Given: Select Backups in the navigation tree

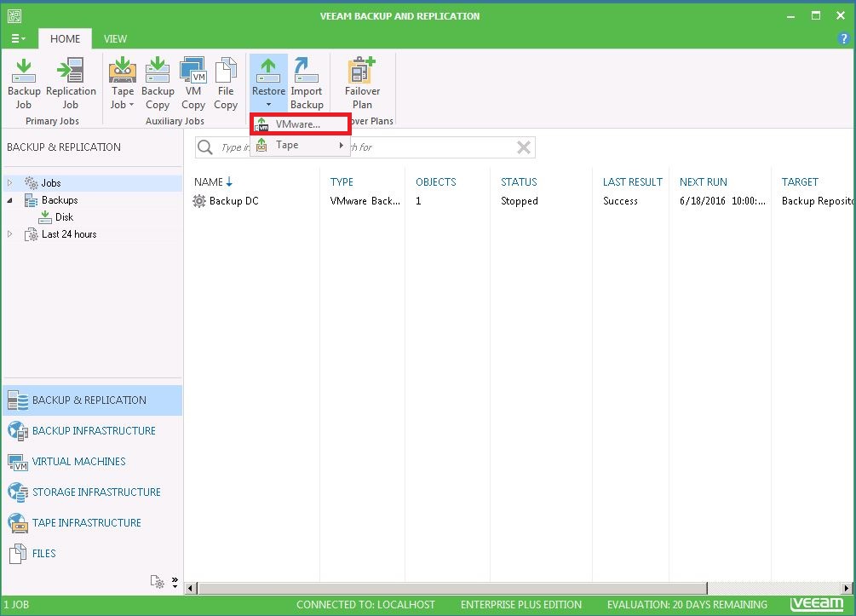Looking at the screenshot, I should coord(60,200).
